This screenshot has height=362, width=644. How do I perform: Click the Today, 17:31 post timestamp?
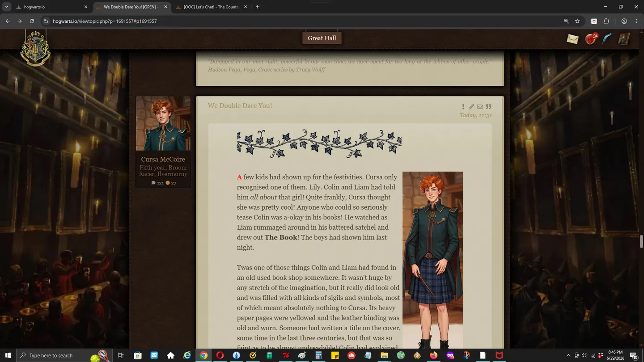475,115
